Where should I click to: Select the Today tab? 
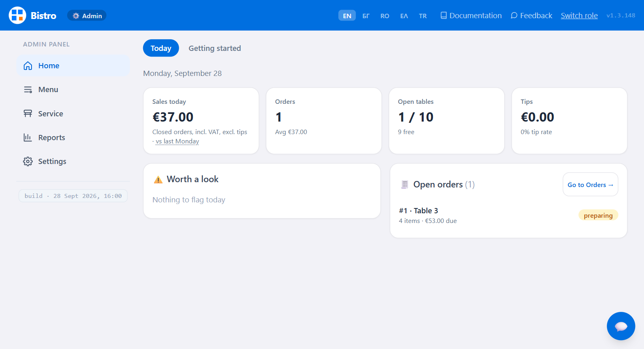point(161,48)
